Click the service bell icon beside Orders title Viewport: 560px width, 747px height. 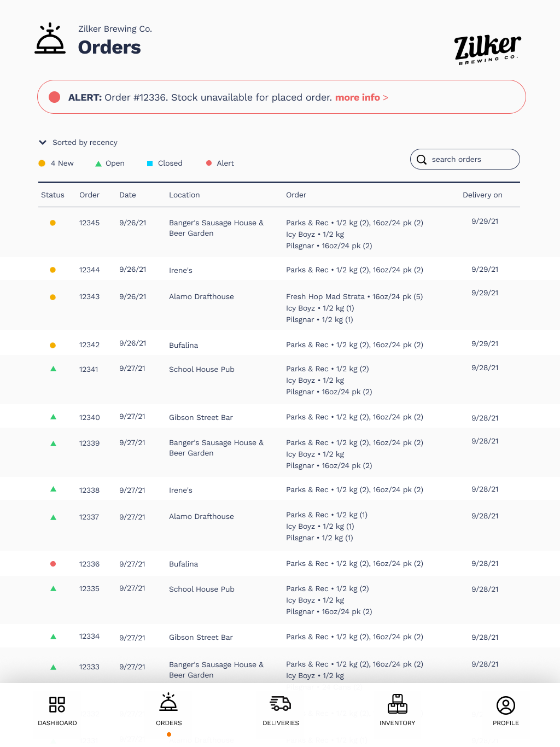click(50, 39)
